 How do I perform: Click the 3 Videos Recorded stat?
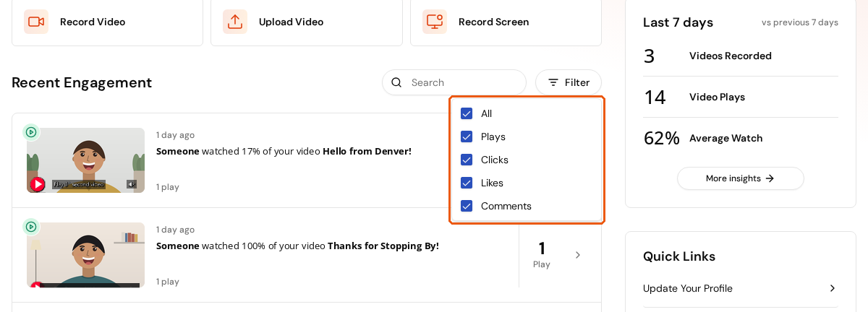click(x=741, y=56)
